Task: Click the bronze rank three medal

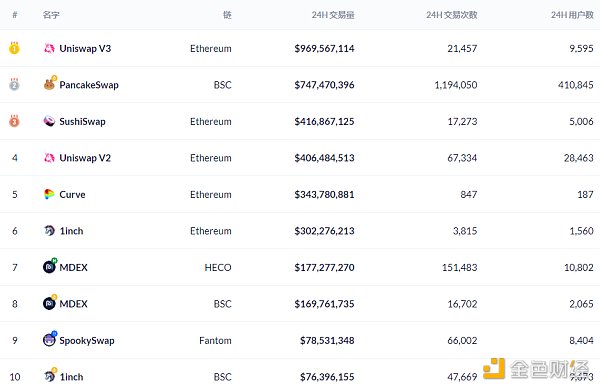Action: coord(14,121)
